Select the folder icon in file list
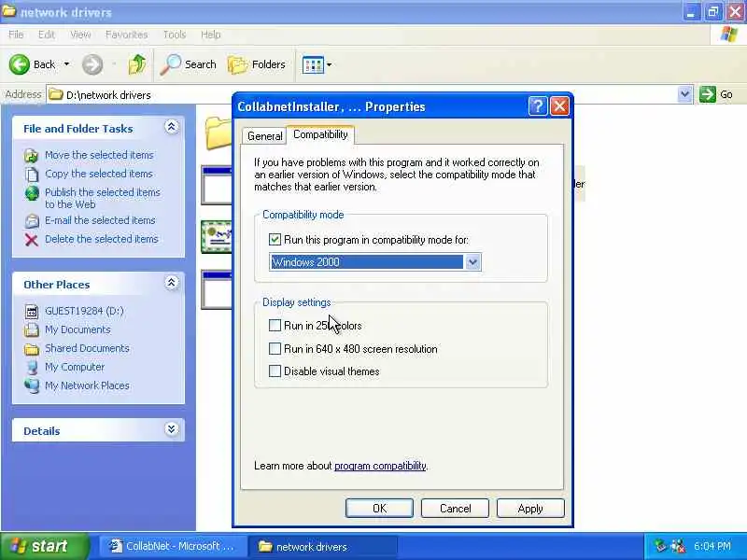This screenshot has height=560, width=747. (x=218, y=133)
